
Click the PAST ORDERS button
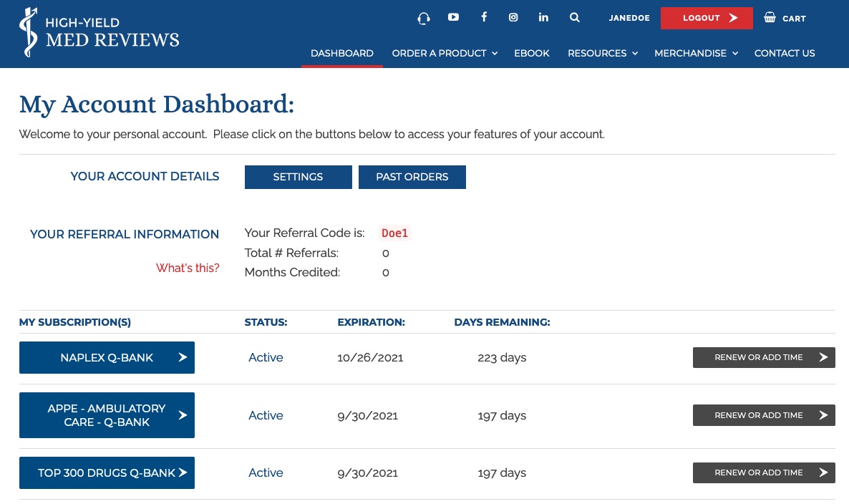click(412, 177)
